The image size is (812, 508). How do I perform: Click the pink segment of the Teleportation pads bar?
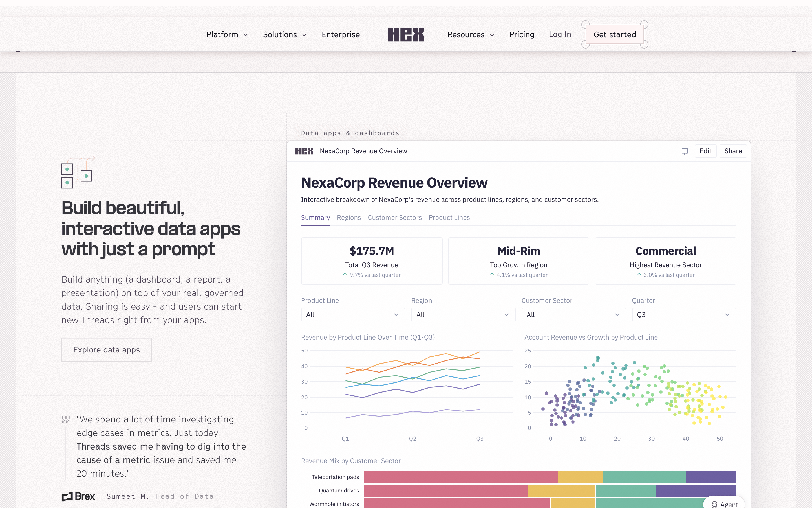coord(460,477)
